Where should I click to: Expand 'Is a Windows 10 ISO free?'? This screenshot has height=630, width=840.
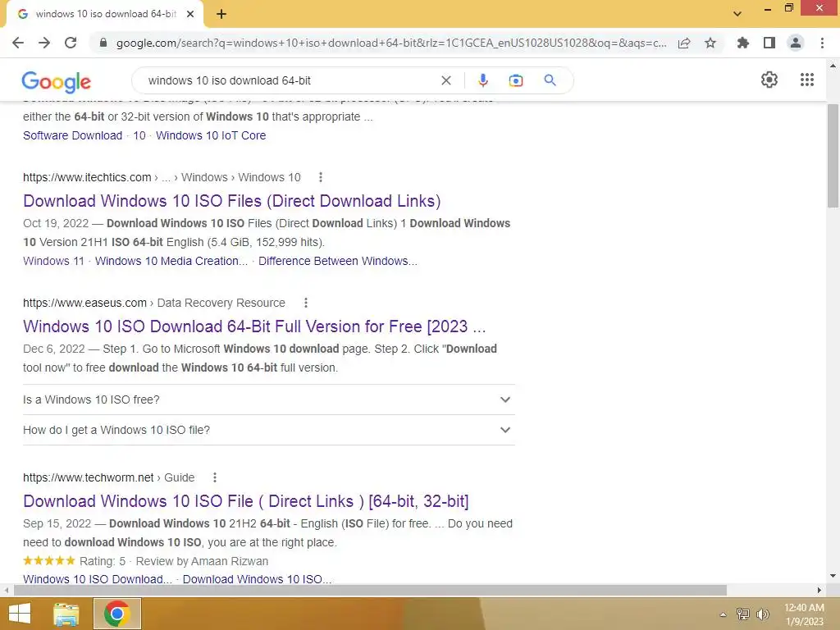pyautogui.click(x=269, y=399)
